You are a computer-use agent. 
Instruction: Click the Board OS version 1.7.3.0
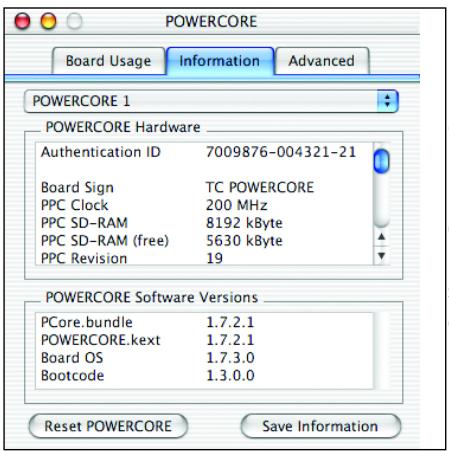click(x=231, y=358)
